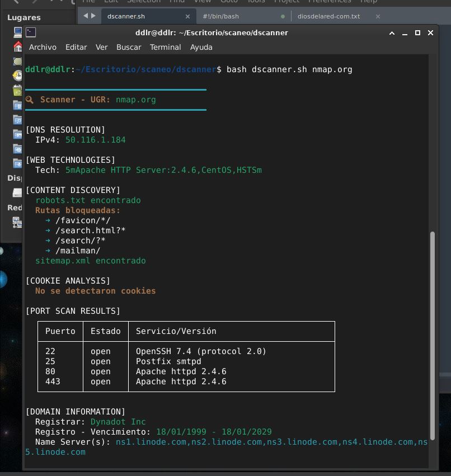This screenshot has width=451, height=476.
Task: Click the '/search/?*' blocked route
Action: tap(80, 241)
